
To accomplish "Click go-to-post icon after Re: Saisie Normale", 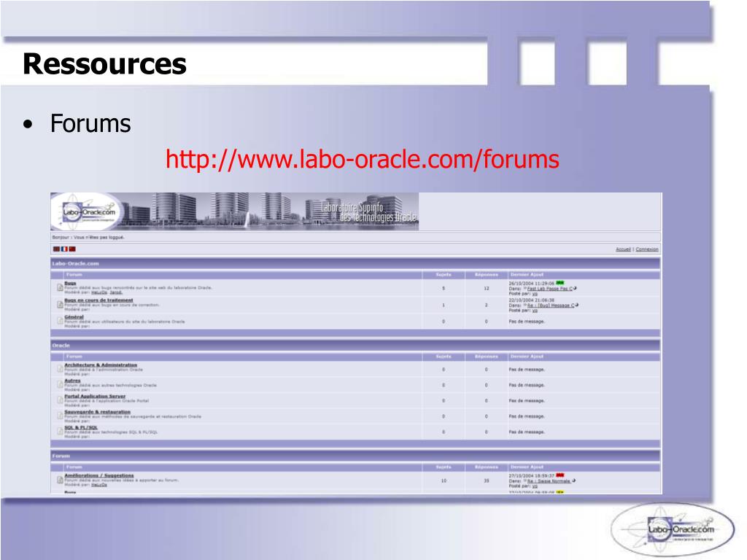I will click(573, 481).
